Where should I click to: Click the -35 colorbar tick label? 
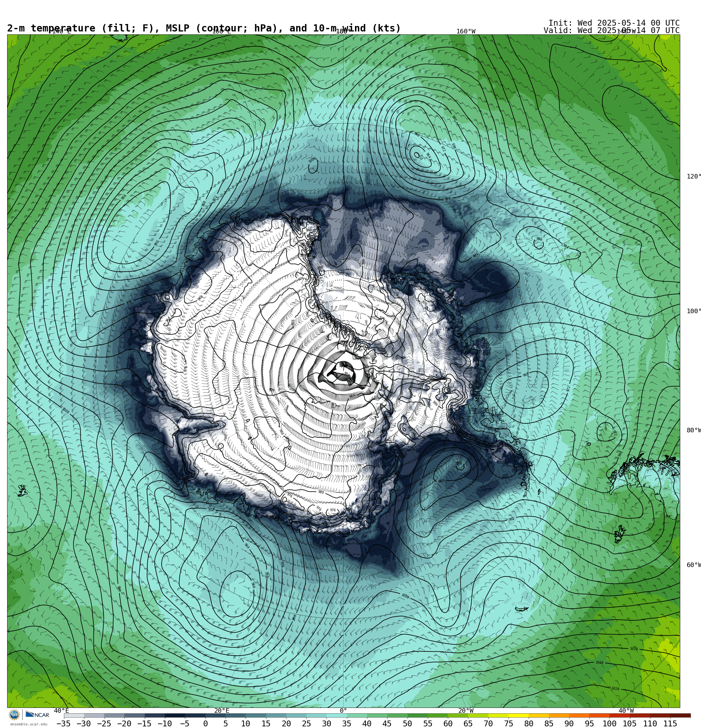pyautogui.click(x=64, y=723)
